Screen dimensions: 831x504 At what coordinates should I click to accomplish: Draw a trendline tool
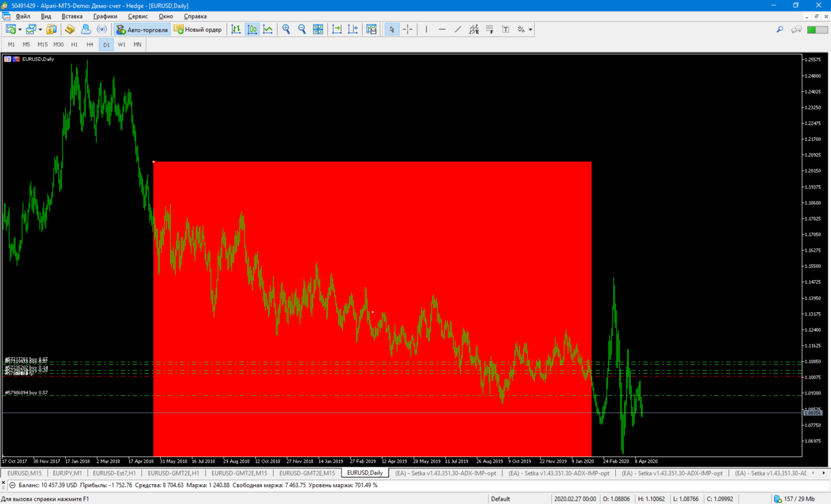click(458, 30)
